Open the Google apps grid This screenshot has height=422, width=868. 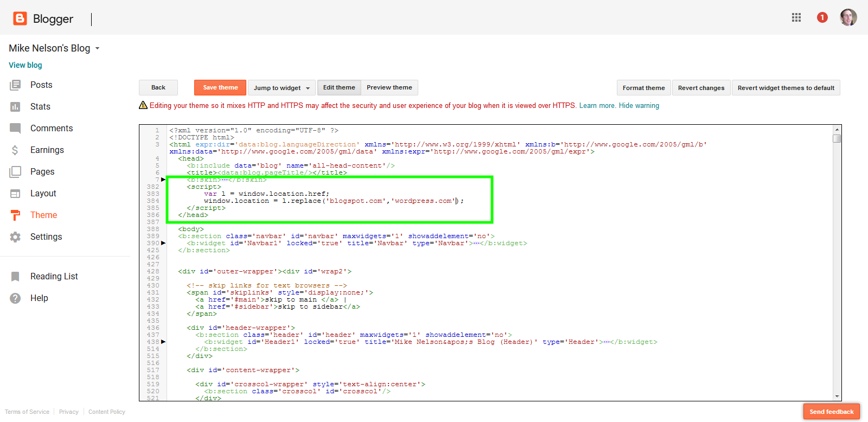(x=796, y=17)
